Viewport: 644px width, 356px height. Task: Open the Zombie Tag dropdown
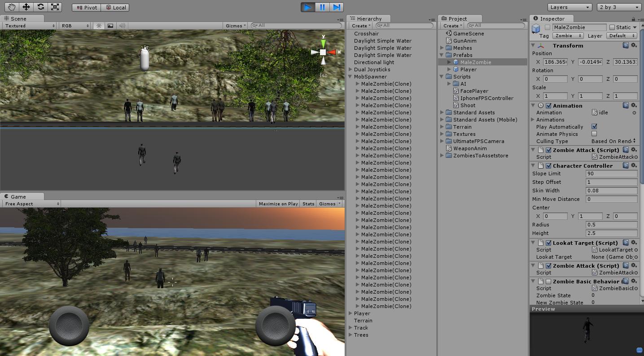pyautogui.click(x=567, y=36)
